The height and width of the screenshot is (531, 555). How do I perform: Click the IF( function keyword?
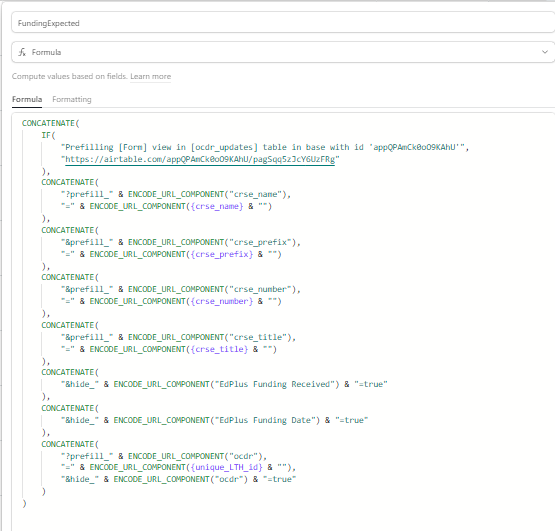pyautogui.click(x=48, y=135)
